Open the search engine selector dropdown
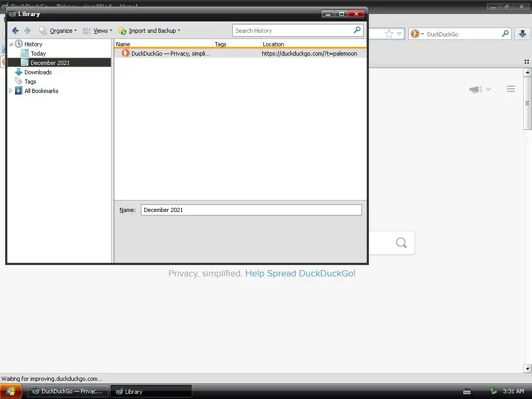532x399 pixels. (417, 34)
